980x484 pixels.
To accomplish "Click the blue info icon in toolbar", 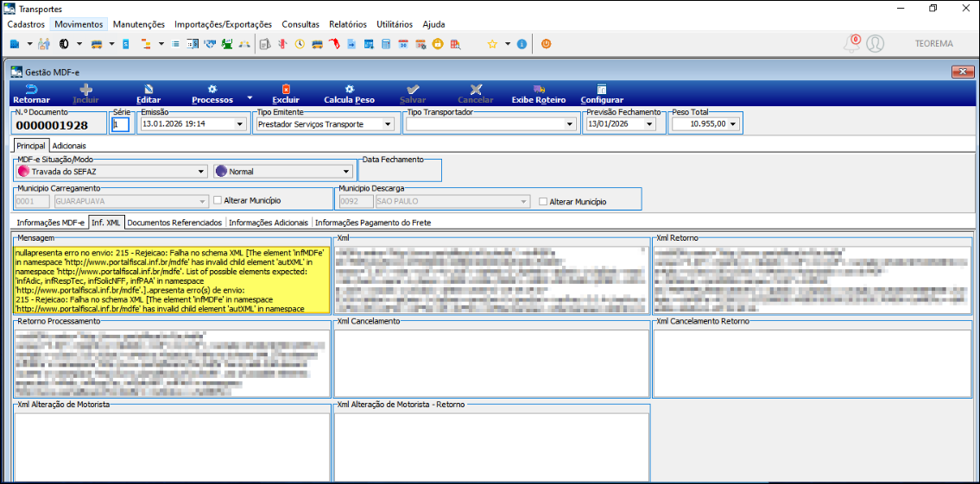I will click(522, 43).
